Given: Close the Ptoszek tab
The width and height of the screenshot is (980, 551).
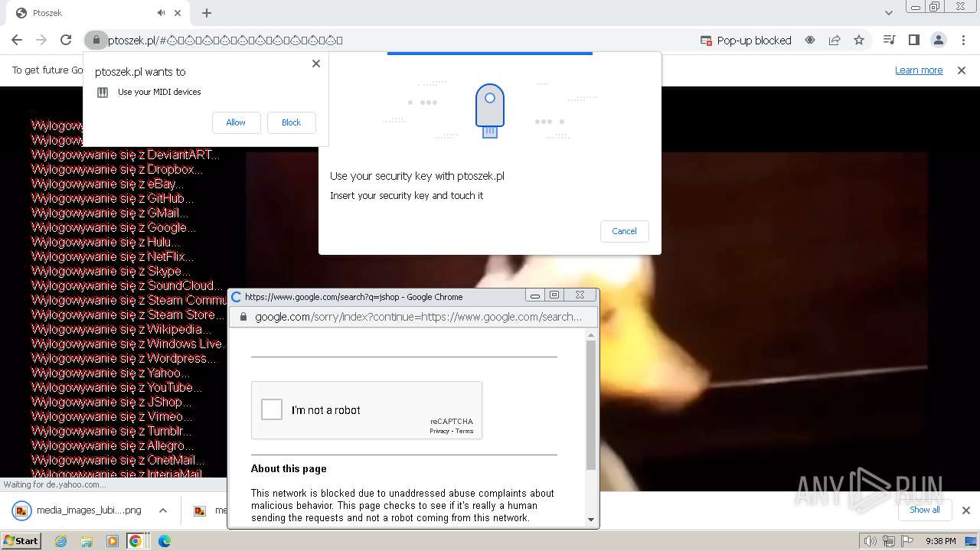Looking at the screenshot, I should click(x=178, y=13).
